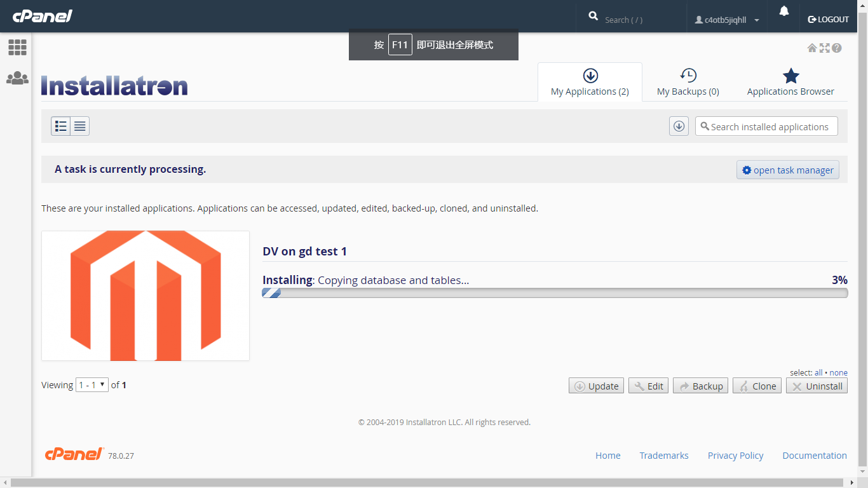Click the footer cPanel logo
This screenshot has height=488, width=868.
point(74,454)
